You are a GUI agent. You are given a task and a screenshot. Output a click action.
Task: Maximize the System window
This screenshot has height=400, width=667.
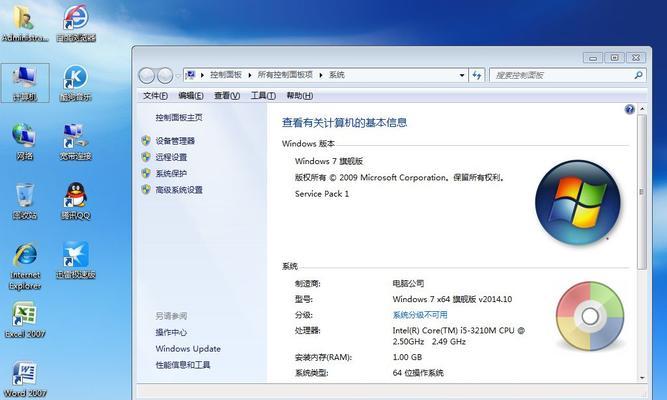(x=614, y=57)
